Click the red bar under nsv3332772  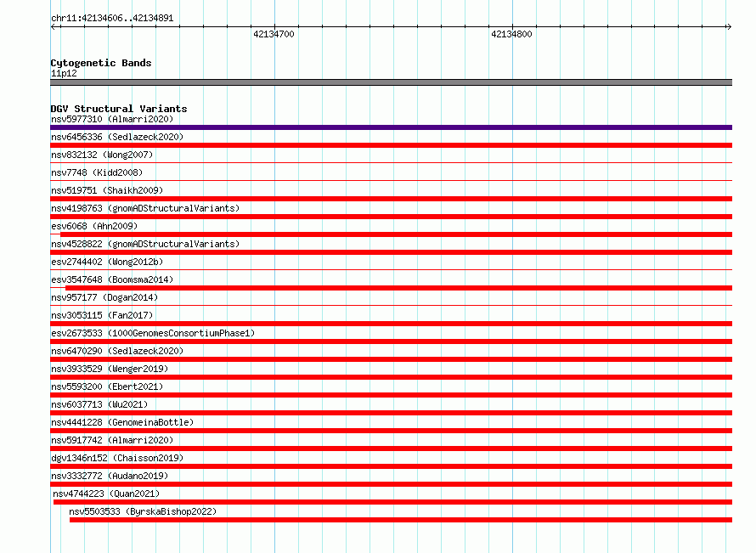click(391, 484)
